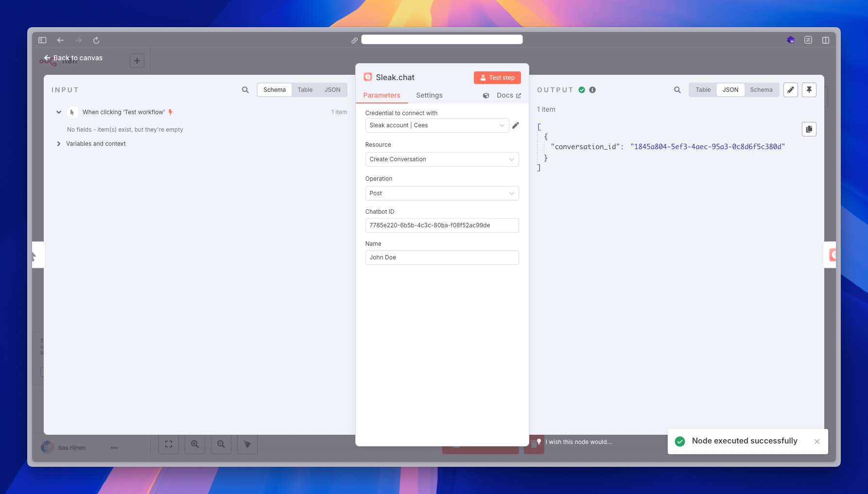This screenshot has width=868, height=494.
Task: Click the manual trigger cursor icon
Action: point(72,112)
